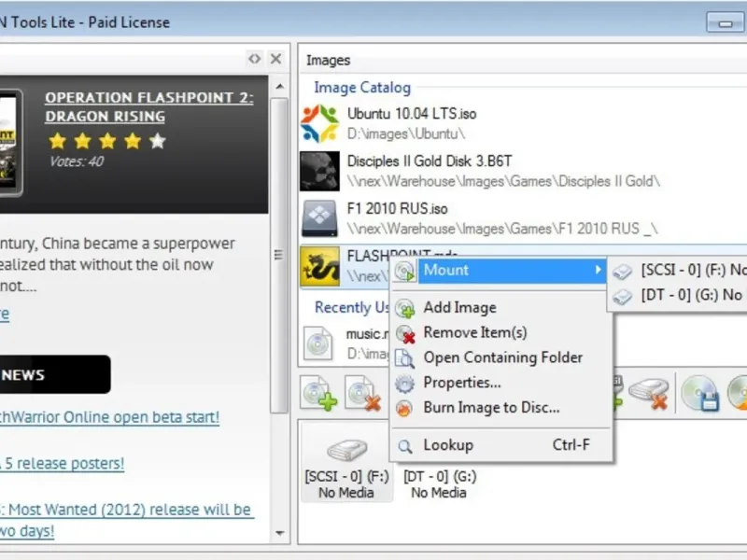Rate with the fifth grey star
747x560 pixels.
point(158,141)
